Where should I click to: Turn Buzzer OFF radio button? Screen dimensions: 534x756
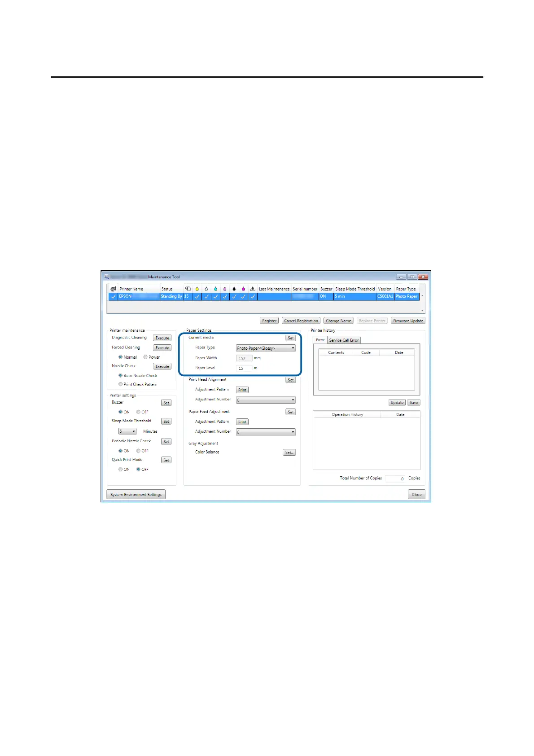(x=139, y=412)
